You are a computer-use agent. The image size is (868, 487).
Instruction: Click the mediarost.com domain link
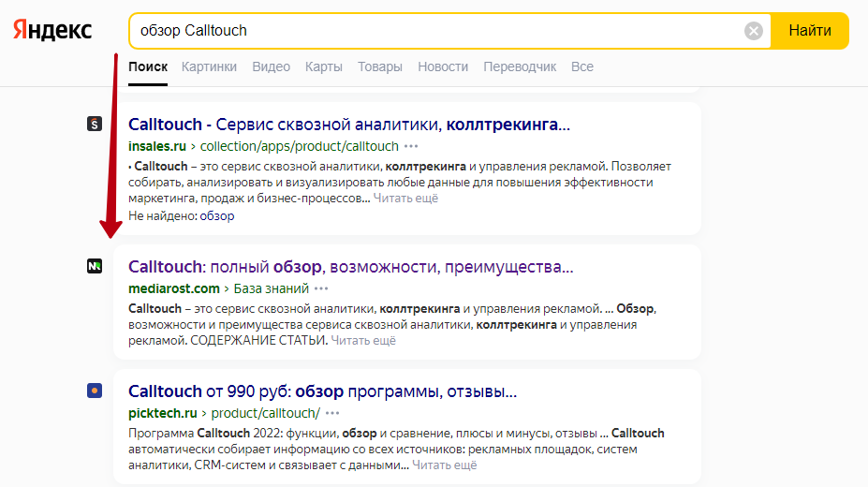click(174, 288)
